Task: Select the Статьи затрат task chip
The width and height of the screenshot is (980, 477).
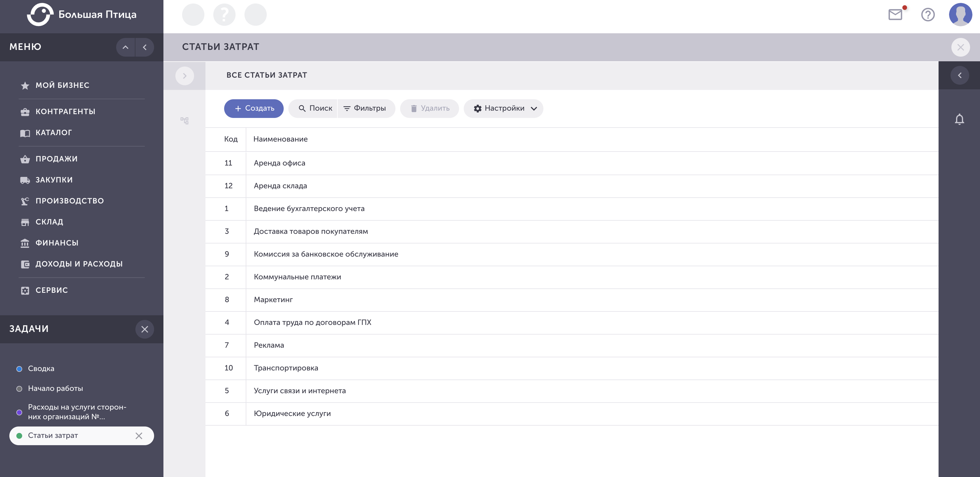Action: tap(81, 436)
